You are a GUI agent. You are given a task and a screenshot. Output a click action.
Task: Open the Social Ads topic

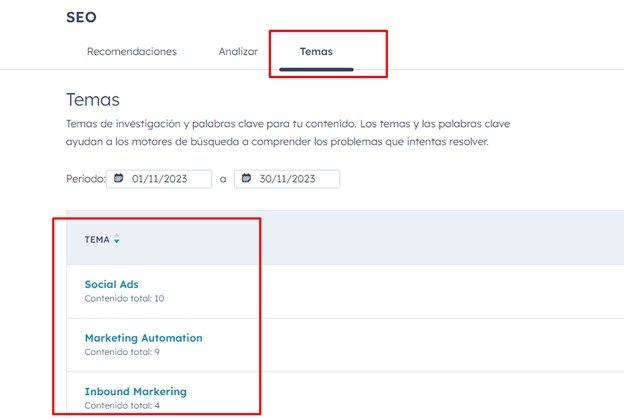111,284
